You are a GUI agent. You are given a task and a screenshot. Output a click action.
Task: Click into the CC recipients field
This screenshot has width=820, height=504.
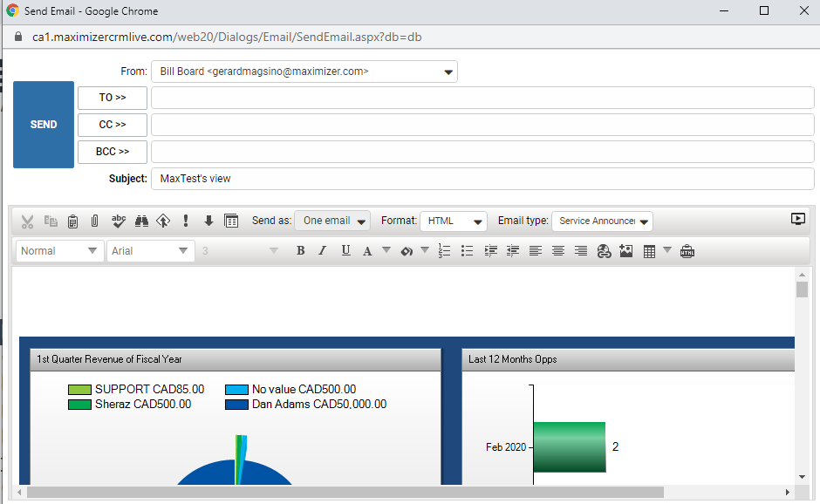coord(482,125)
